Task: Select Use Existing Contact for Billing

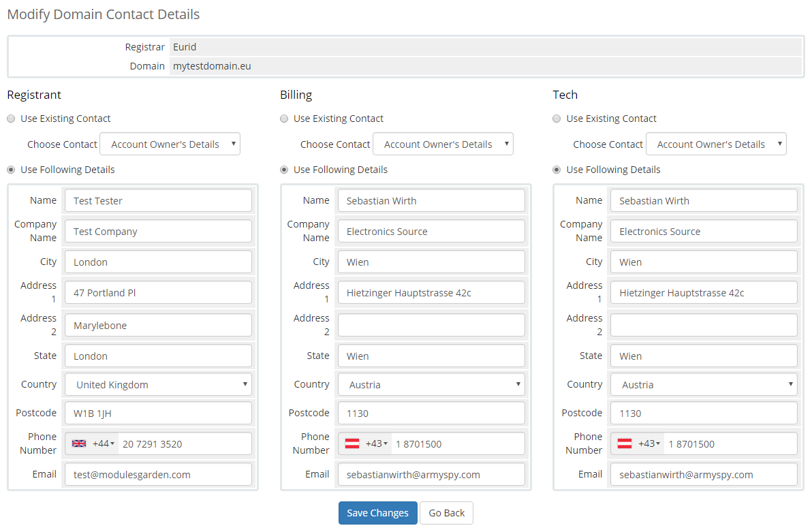Action: click(x=284, y=119)
